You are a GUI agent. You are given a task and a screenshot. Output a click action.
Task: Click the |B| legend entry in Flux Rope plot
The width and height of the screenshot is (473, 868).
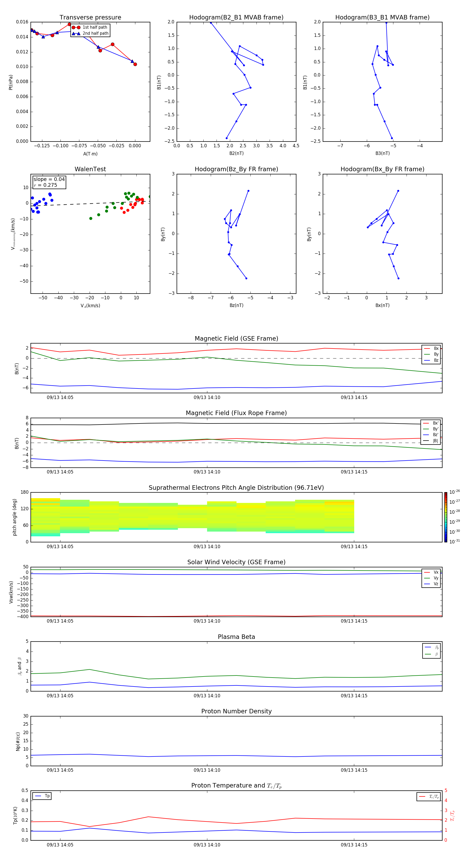(x=431, y=441)
